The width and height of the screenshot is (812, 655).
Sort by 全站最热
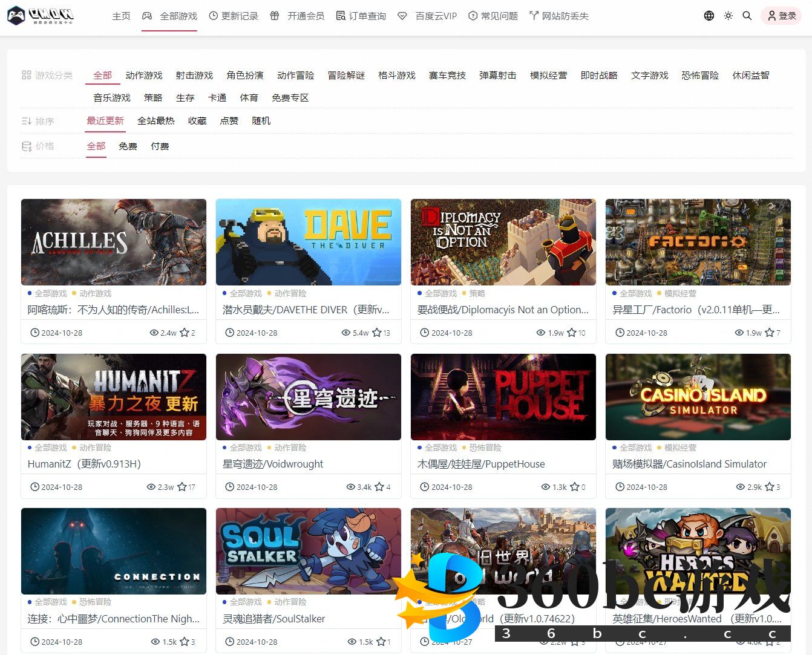click(x=156, y=120)
